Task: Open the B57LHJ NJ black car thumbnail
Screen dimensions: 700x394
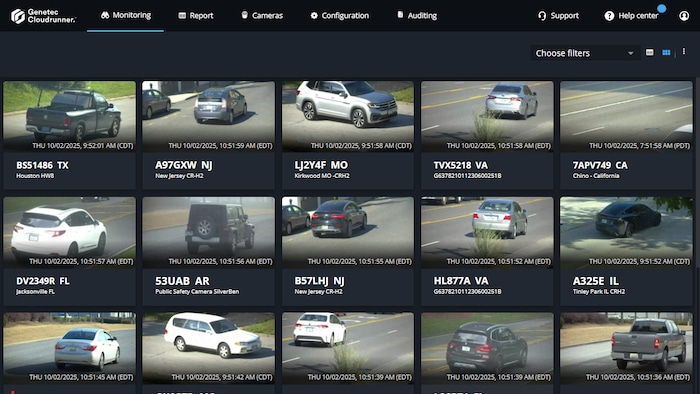Action: tap(348, 232)
